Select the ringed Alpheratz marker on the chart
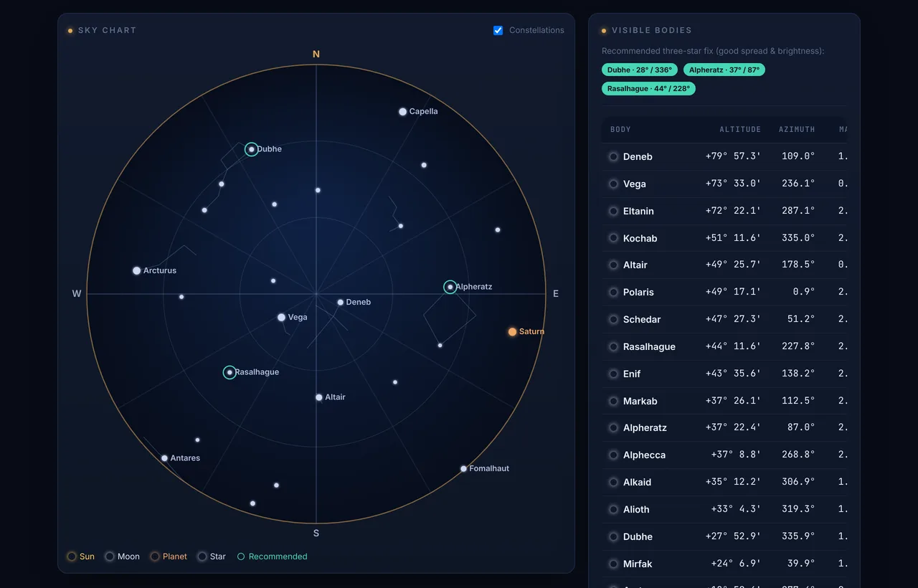The height and width of the screenshot is (588, 918). point(450,287)
